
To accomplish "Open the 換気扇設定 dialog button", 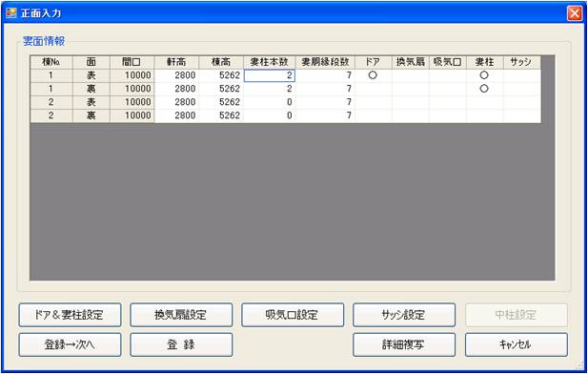I will (181, 315).
